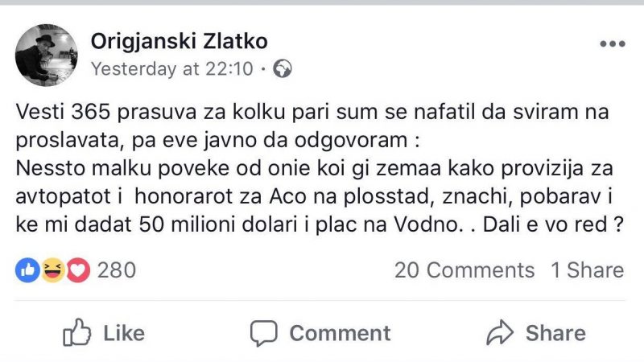The width and height of the screenshot is (644, 362).
Task: Click the speech bubble comment icon
Action: [263, 332]
